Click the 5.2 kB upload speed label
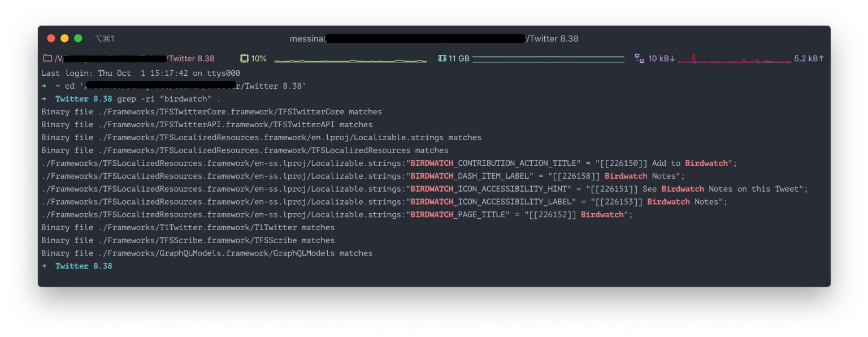The image size is (868, 337). pos(809,58)
